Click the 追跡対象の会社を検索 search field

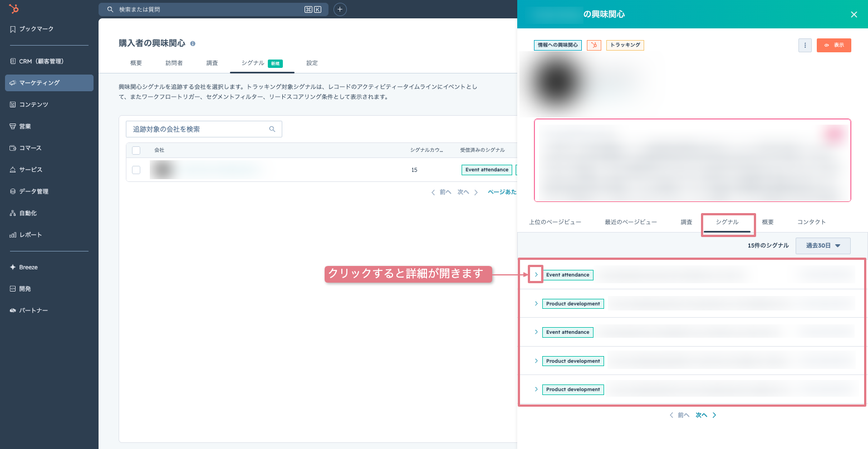coord(204,129)
